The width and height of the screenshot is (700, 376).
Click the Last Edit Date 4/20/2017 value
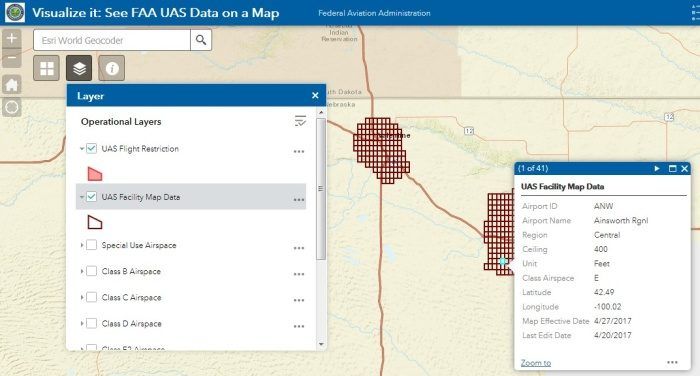pos(612,335)
